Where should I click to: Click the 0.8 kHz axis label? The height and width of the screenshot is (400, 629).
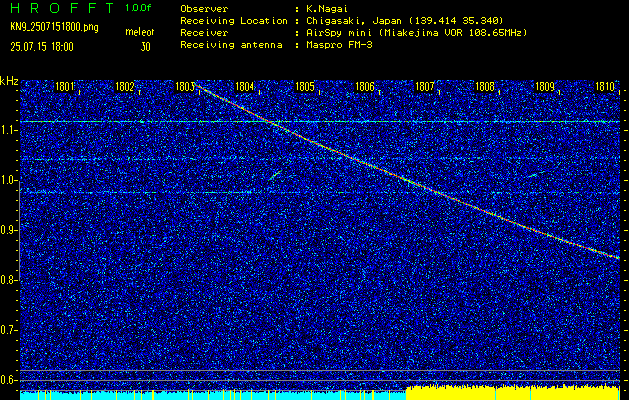coord(8,280)
